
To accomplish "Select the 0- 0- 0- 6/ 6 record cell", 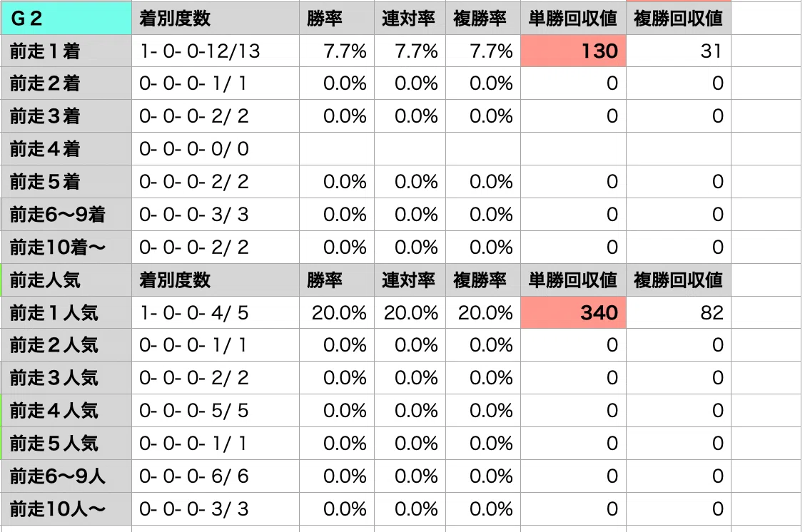I will 216,476.
